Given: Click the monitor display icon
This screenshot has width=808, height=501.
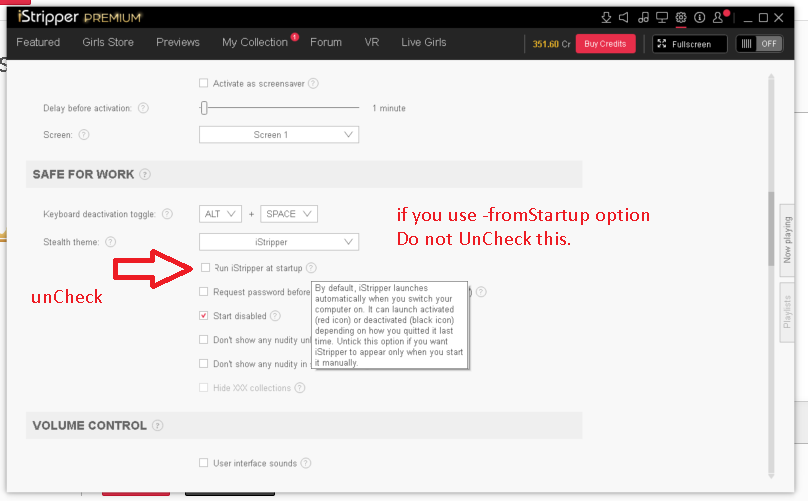Looking at the screenshot, I should [x=662, y=18].
